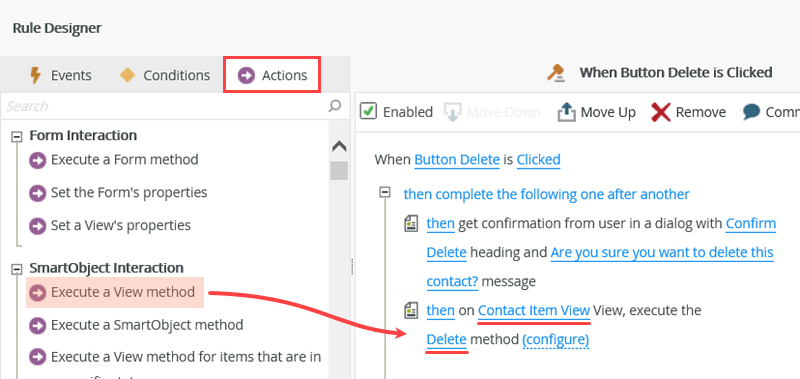Click icon beside Execute a Form method
Viewport: 800px width, 379px height.
point(37,161)
